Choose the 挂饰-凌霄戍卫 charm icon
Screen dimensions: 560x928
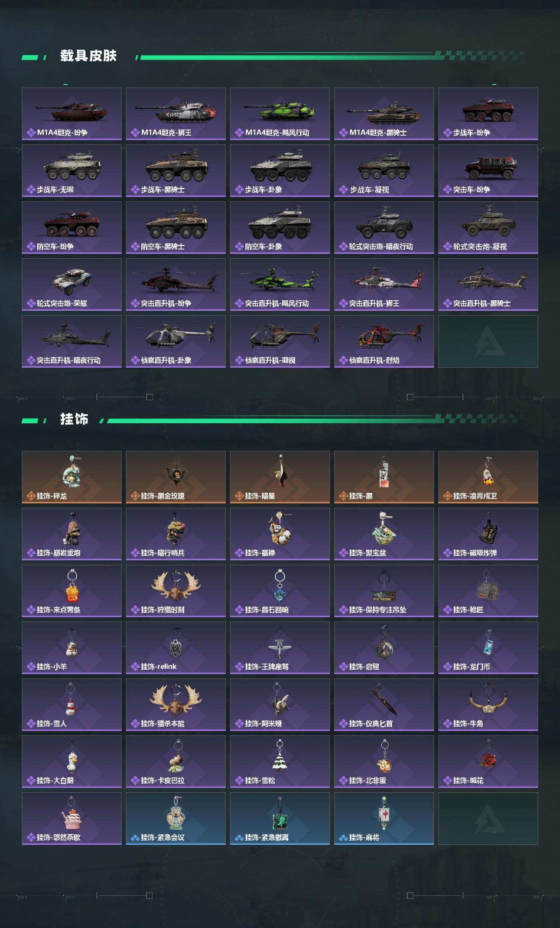click(488, 472)
